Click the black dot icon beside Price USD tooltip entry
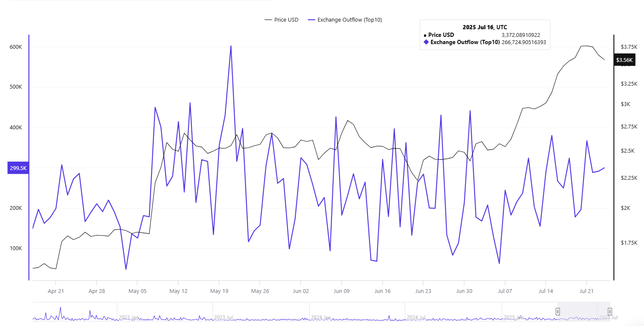 426,35
